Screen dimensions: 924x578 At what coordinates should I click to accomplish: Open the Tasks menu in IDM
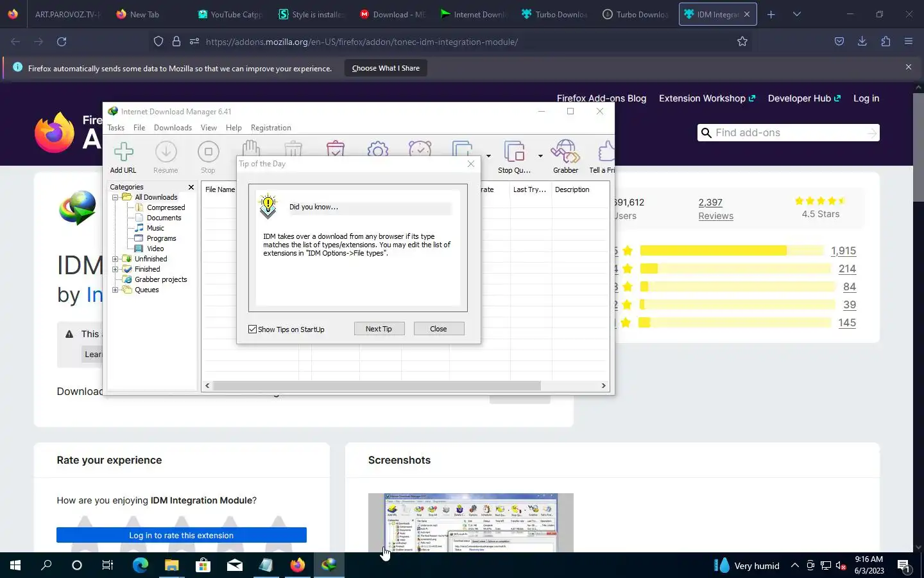coord(116,128)
